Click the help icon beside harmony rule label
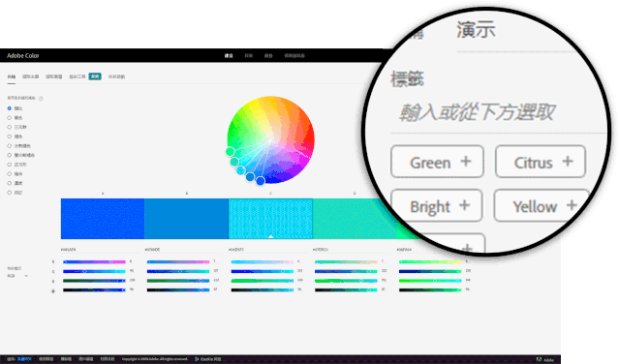Viewport: 619px width, 364px height. pyautogui.click(x=41, y=98)
